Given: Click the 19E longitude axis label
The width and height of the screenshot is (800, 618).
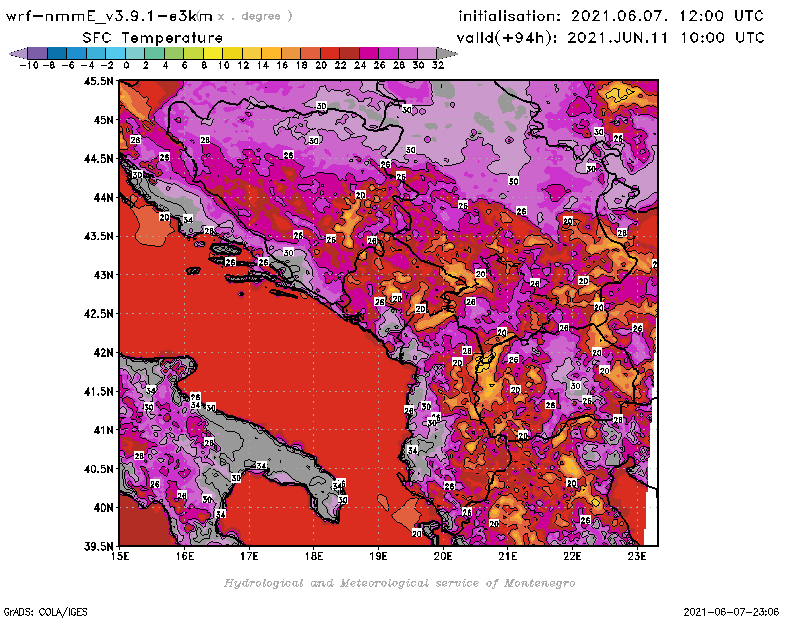Looking at the screenshot, I should click(378, 557).
